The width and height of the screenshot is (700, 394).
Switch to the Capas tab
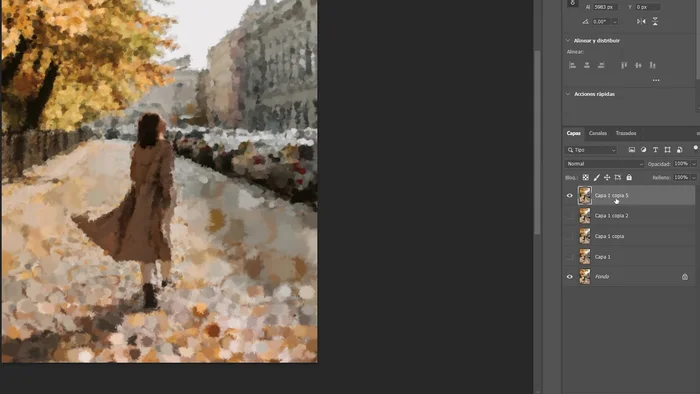pos(573,133)
